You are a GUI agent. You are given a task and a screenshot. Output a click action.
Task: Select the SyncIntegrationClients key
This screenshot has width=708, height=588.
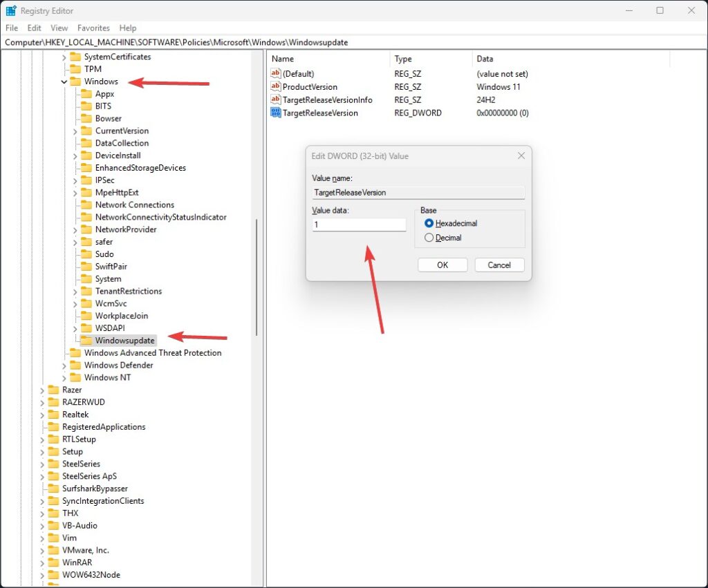103,500
